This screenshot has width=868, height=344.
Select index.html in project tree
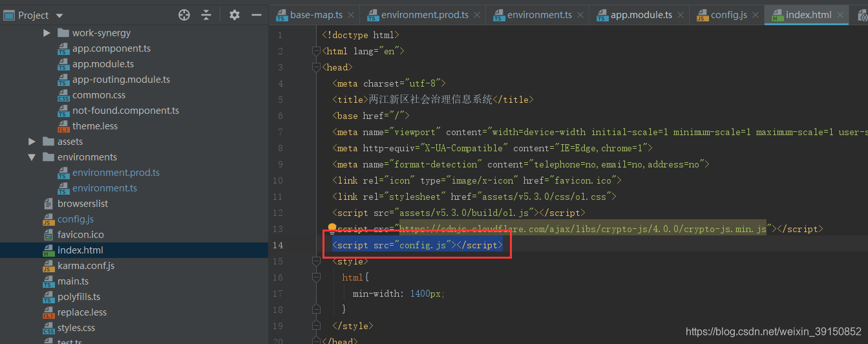tap(80, 250)
